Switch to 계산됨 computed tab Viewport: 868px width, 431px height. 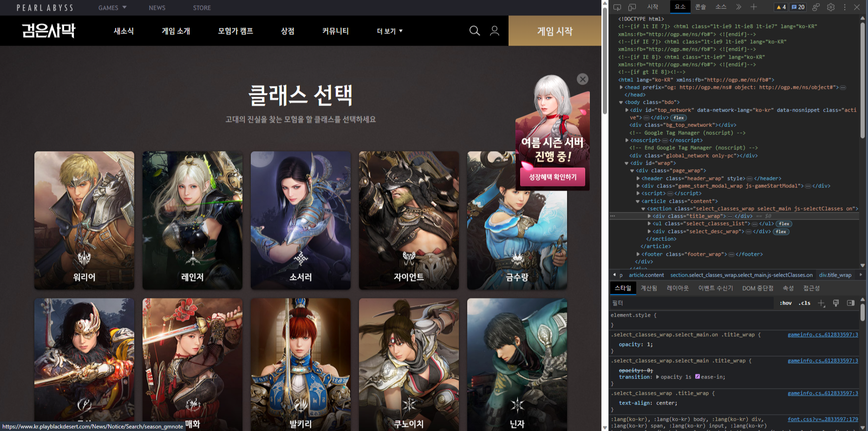click(649, 288)
